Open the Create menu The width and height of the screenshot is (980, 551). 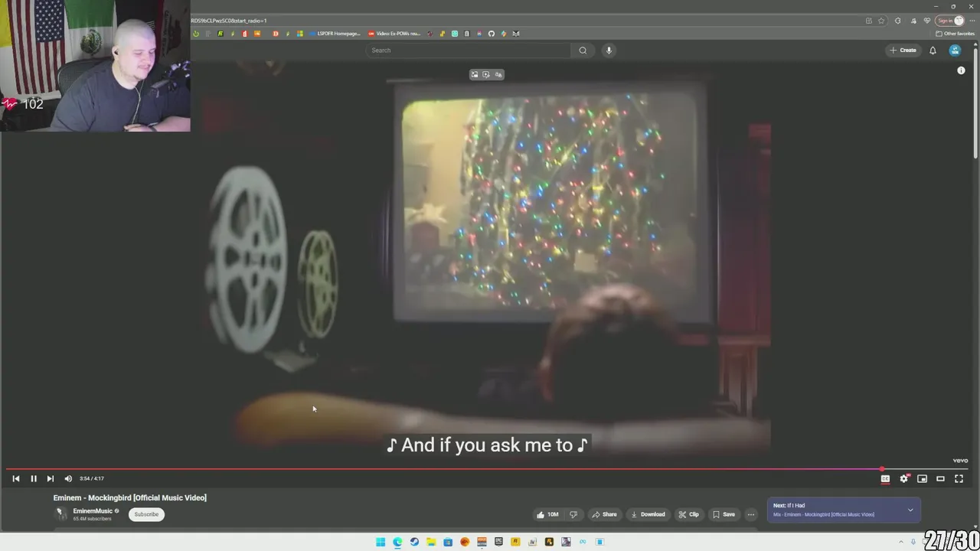(903, 51)
